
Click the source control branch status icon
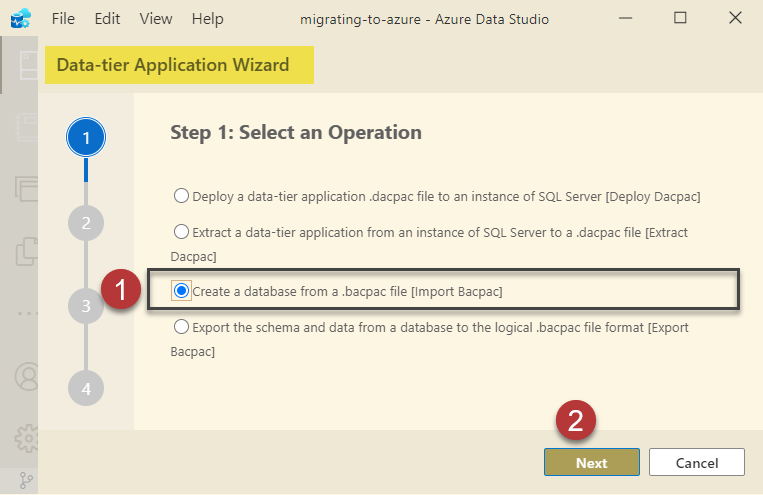[26, 482]
